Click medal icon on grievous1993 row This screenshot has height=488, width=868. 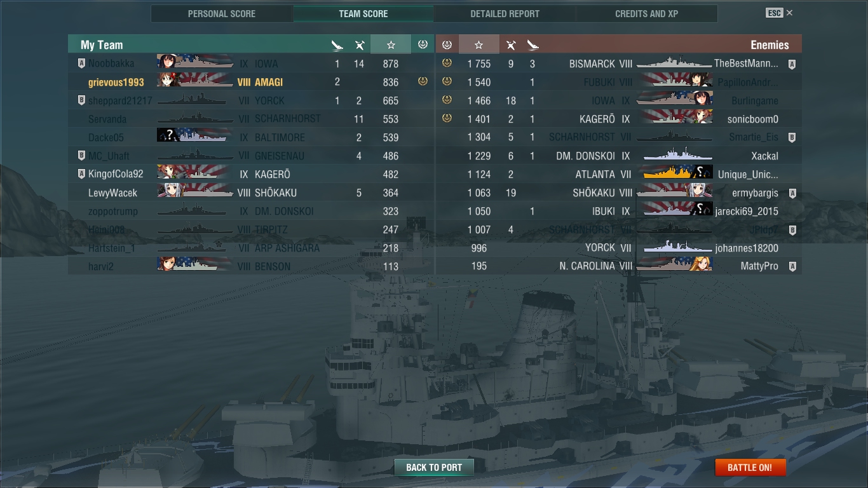coord(423,81)
